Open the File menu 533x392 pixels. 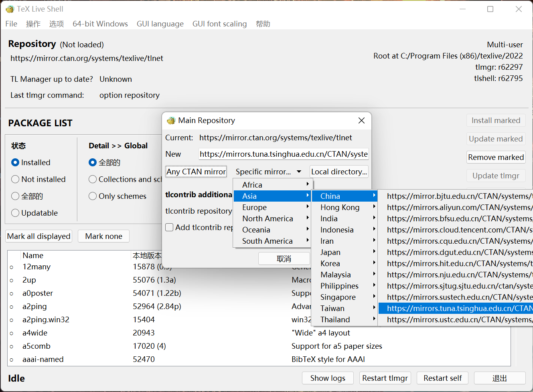[11, 24]
